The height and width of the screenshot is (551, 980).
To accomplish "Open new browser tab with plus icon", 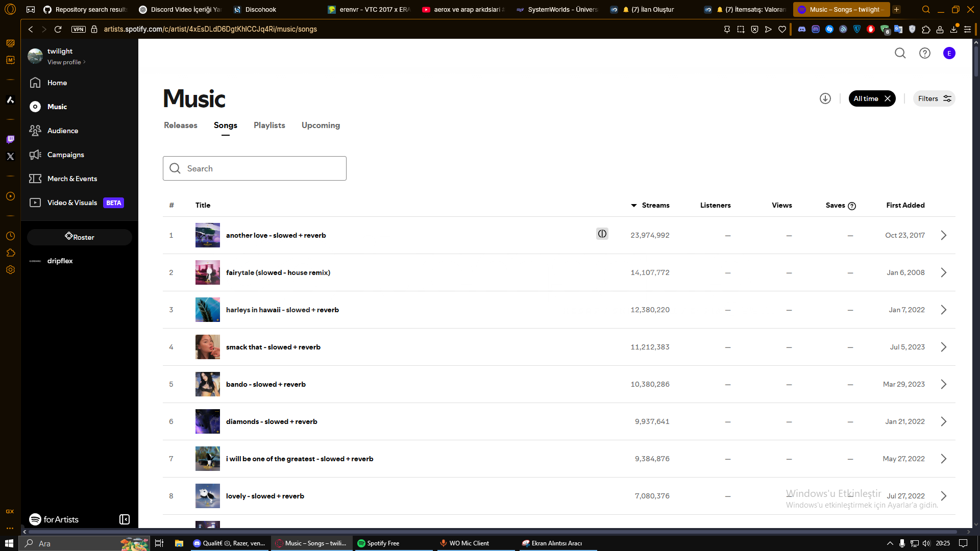I will pyautogui.click(x=897, y=9).
